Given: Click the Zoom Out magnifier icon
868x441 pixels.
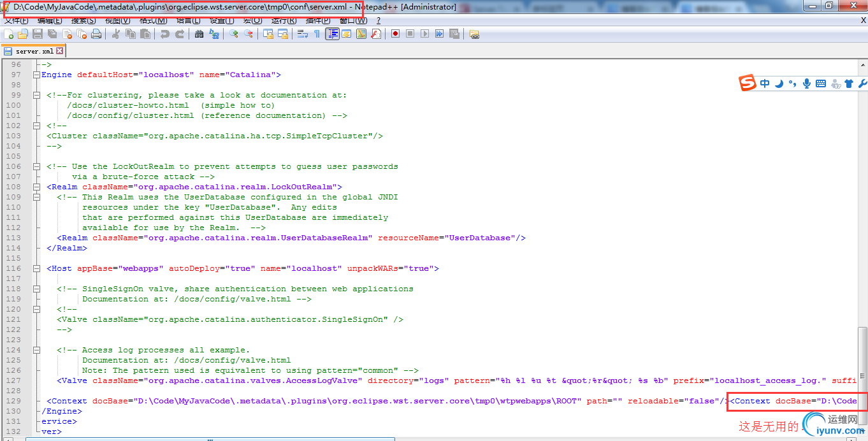Looking at the screenshot, I should (248, 34).
